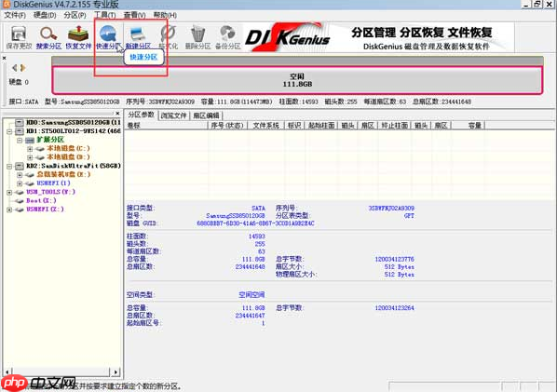
Task: Click the tree panel's right scroll arrow
Action: pyautogui.click(x=115, y=372)
